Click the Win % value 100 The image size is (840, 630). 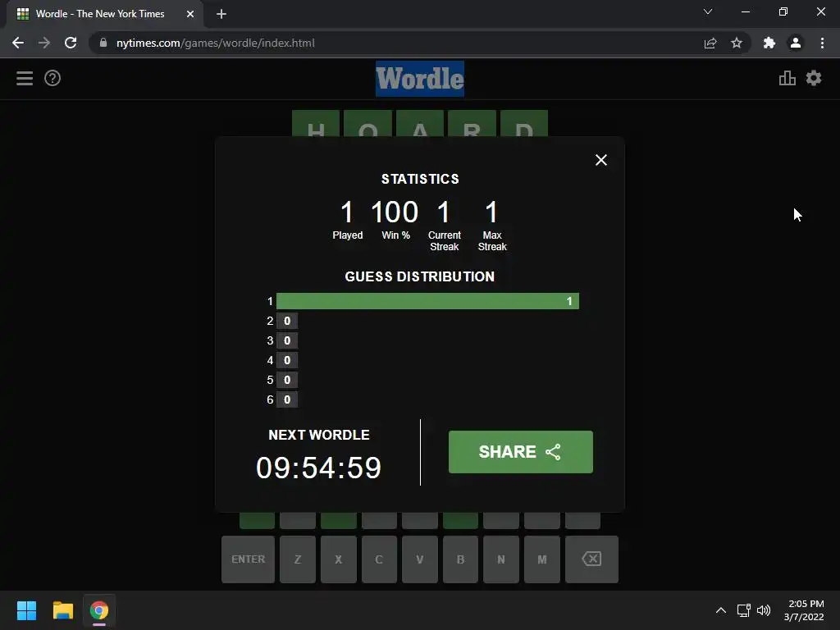coord(395,212)
